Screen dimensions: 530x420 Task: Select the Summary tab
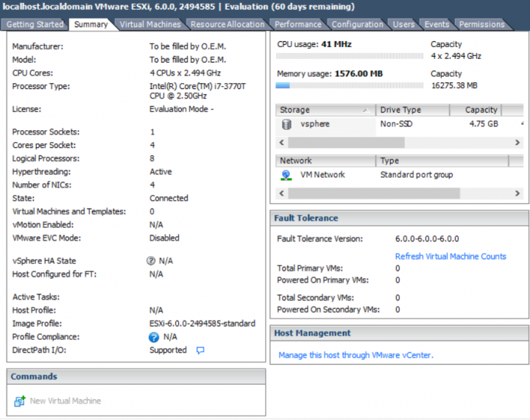point(91,24)
